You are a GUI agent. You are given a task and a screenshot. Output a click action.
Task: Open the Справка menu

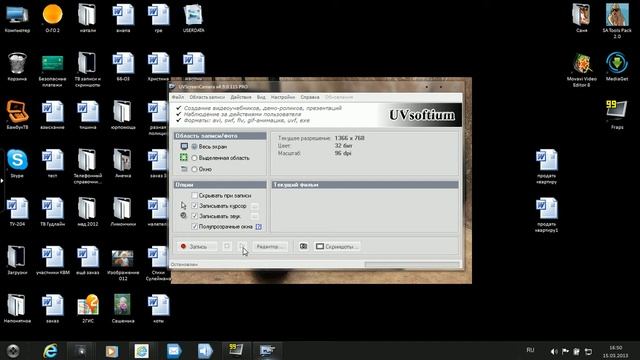310,97
